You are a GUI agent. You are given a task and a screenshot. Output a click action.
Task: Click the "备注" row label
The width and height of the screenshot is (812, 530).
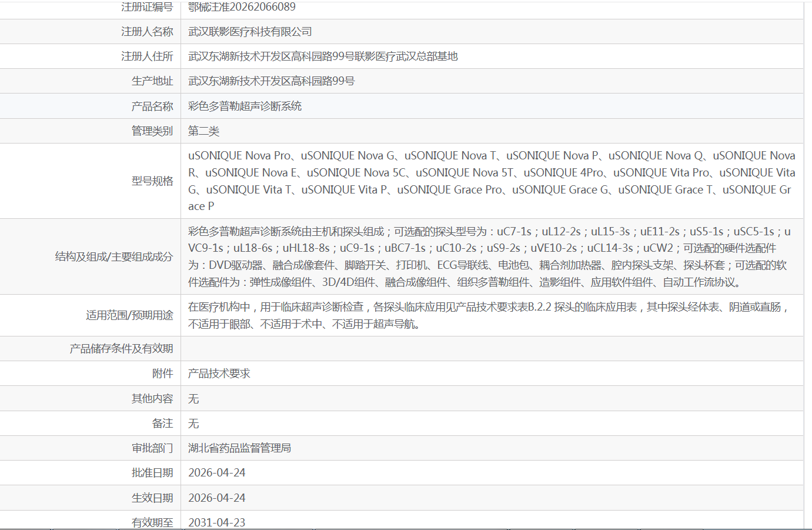coord(162,424)
